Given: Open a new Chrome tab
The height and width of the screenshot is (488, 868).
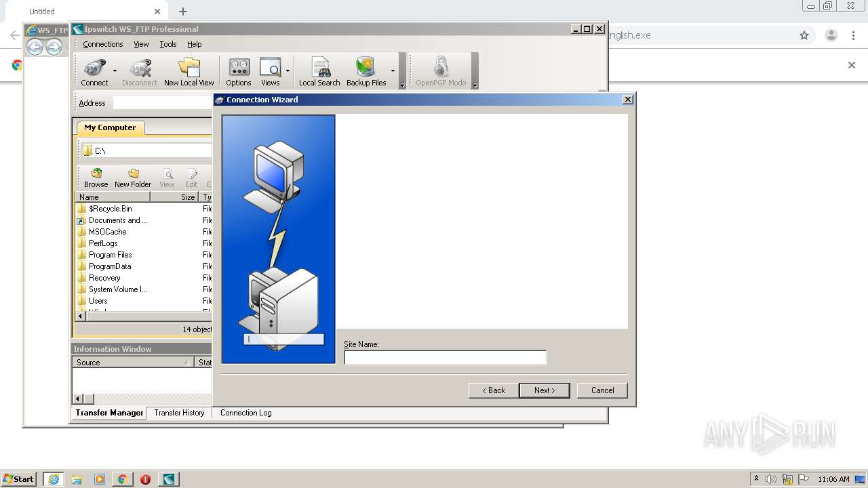Looking at the screenshot, I should (x=183, y=12).
